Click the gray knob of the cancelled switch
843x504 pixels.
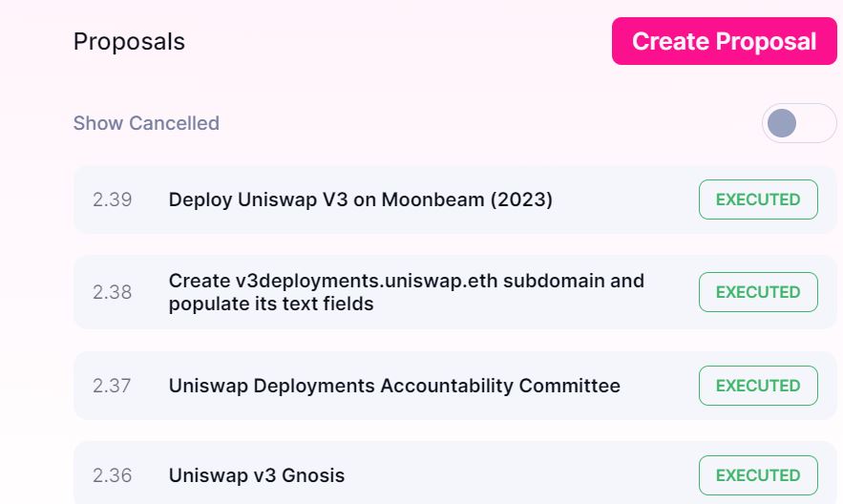pos(782,123)
